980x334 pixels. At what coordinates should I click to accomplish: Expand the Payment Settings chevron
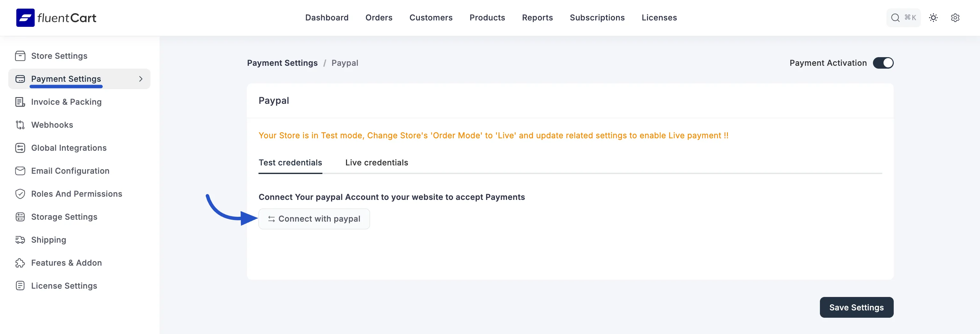(x=141, y=79)
